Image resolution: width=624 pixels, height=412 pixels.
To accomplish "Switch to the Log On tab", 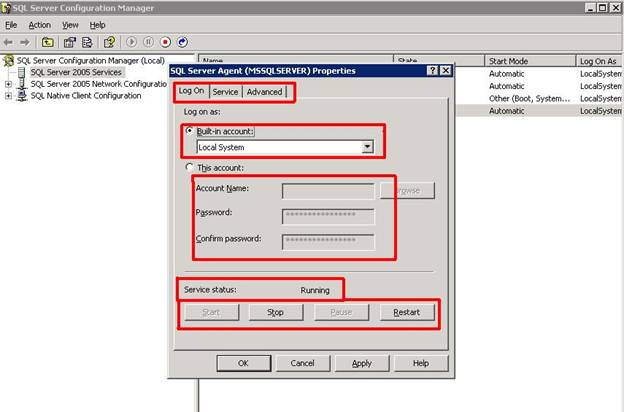I will click(191, 91).
